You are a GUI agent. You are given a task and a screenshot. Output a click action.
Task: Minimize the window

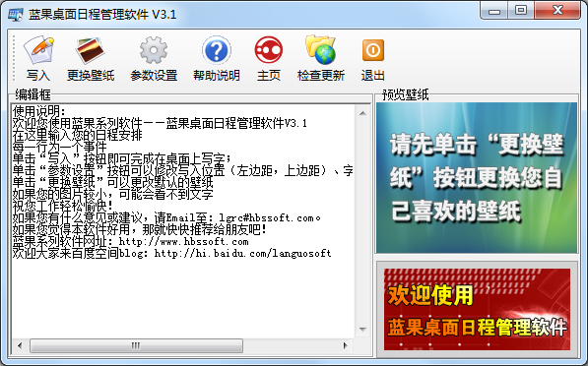(494, 11)
